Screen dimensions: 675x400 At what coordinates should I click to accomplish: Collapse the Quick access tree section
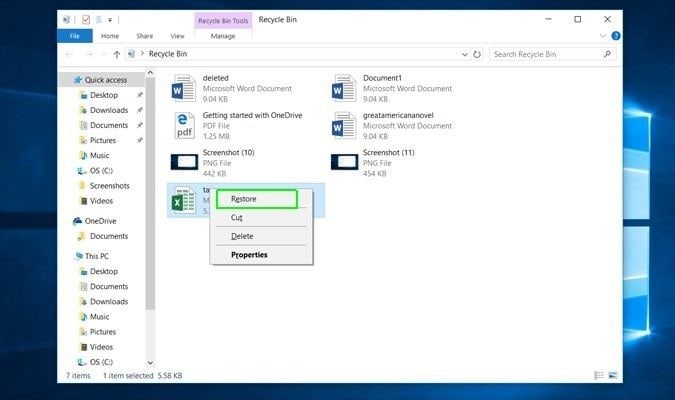click(64, 80)
